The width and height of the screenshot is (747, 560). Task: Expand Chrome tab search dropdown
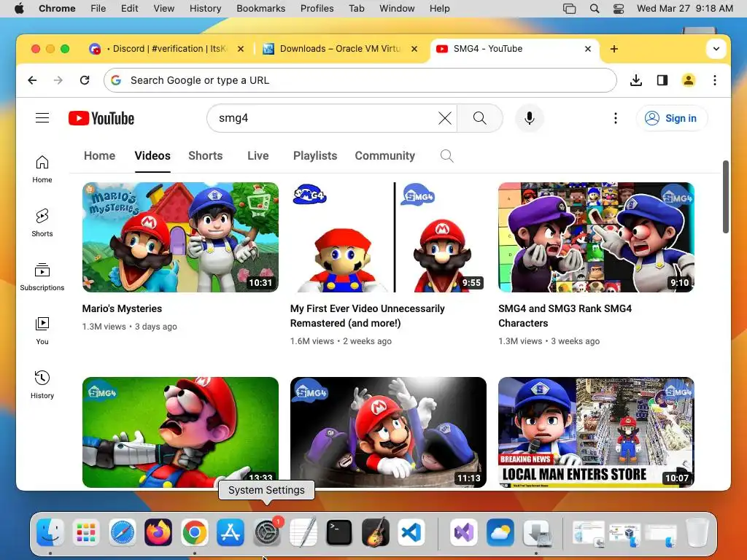pyautogui.click(x=716, y=49)
